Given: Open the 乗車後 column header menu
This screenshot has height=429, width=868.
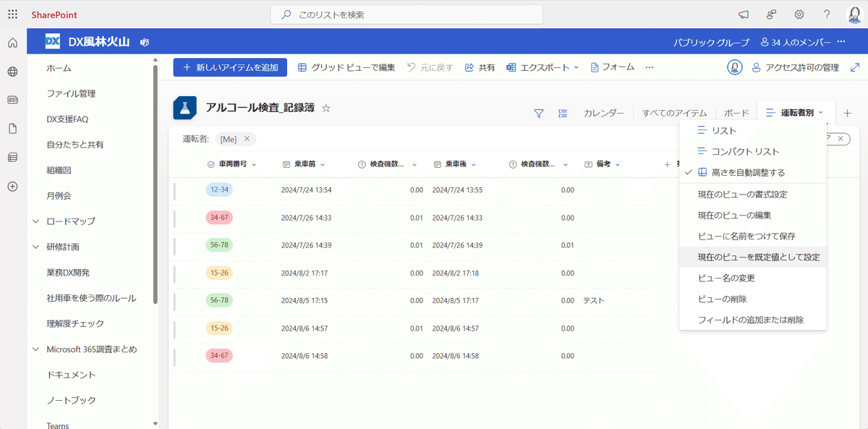Looking at the screenshot, I should coord(454,164).
